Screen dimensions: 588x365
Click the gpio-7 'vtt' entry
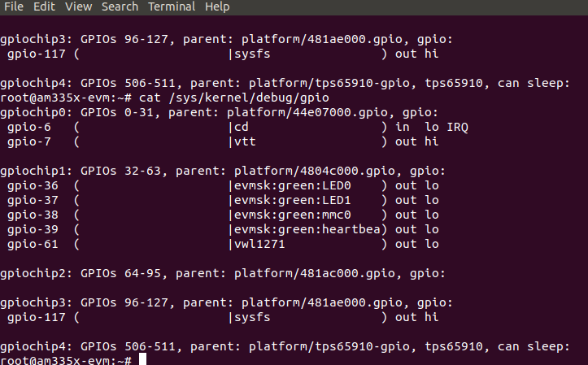tap(245, 141)
